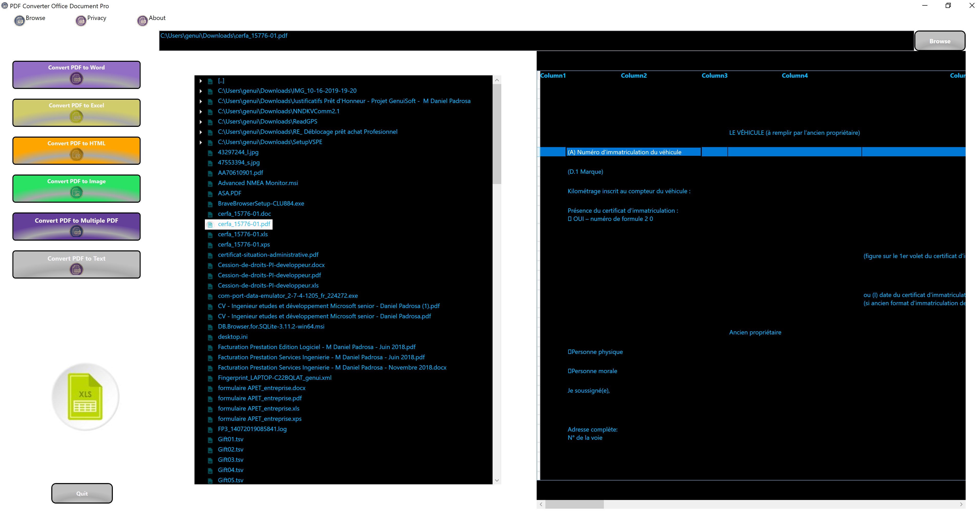Click file icon beside desktop.ini
The image size is (980, 532).
point(210,337)
